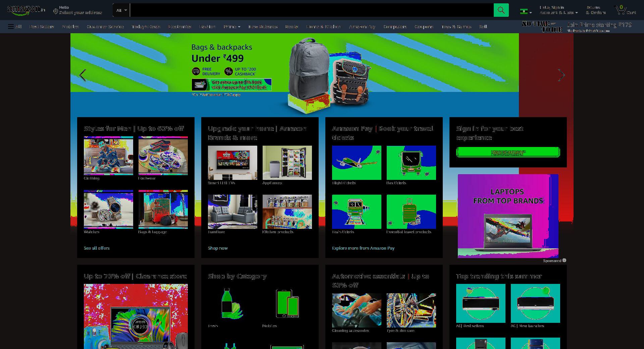Click the Sponsored info icon
The width and height of the screenshot is (644, 349).
click(x=564, y=260)
